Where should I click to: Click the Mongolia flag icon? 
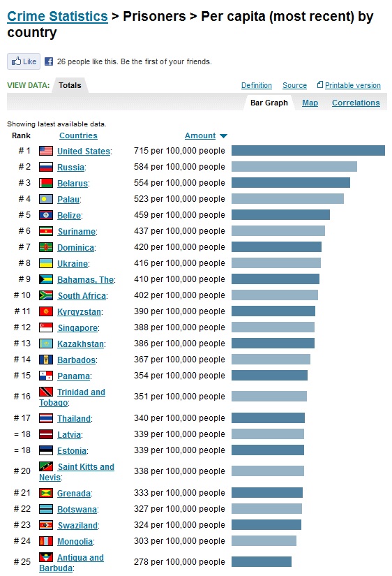click(x=46, y=541)
